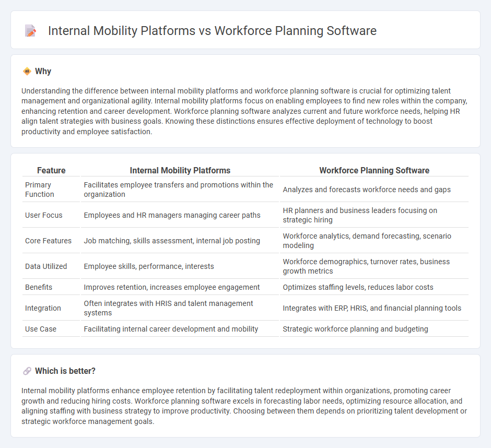
Task: Click cell 'HR planners and business leaders focusing on strategic hiring'
Action: [x=374, y=215]
